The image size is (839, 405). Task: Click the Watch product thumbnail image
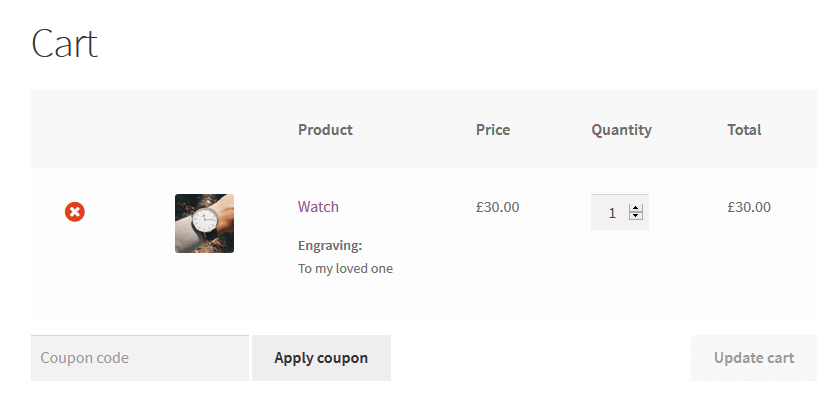pos(204,223)
